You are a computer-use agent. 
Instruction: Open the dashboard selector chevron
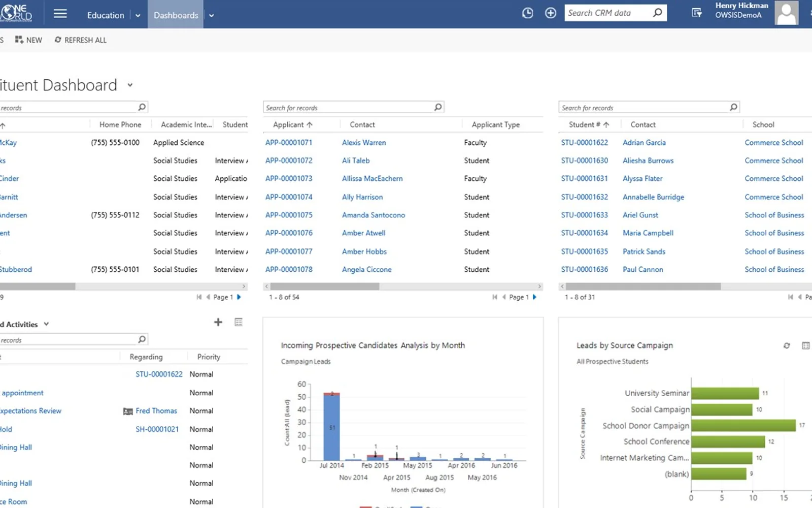coord(130,85)
